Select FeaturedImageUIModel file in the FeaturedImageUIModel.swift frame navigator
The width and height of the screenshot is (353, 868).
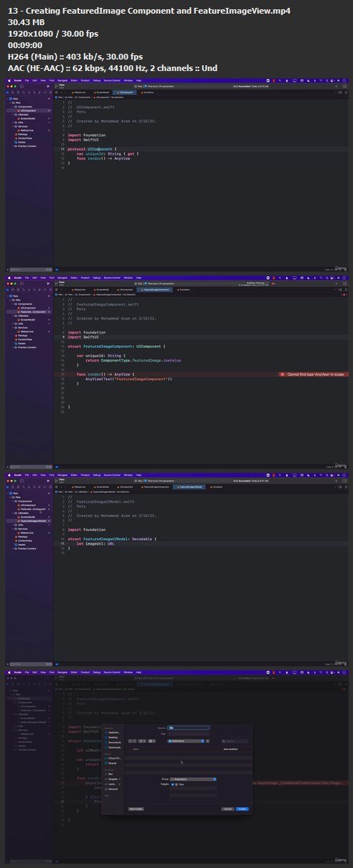coord(33,521)
